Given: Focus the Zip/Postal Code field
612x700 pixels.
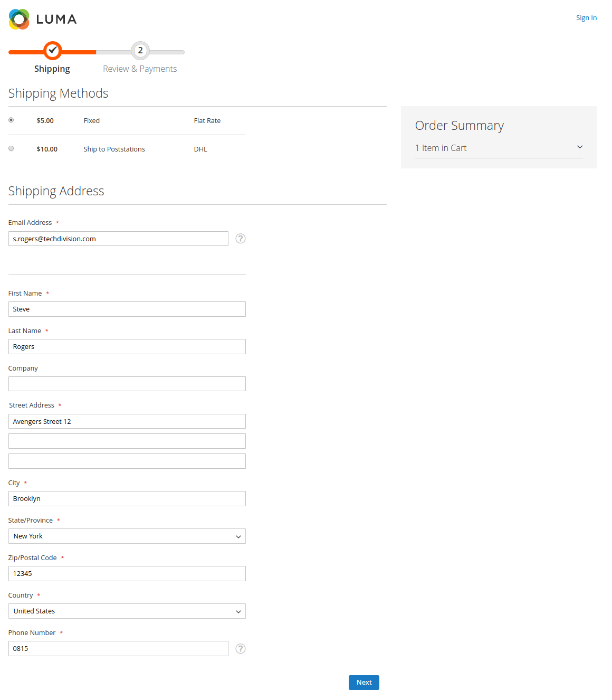Looking at the screenshot, I should [x=127, y=574].
